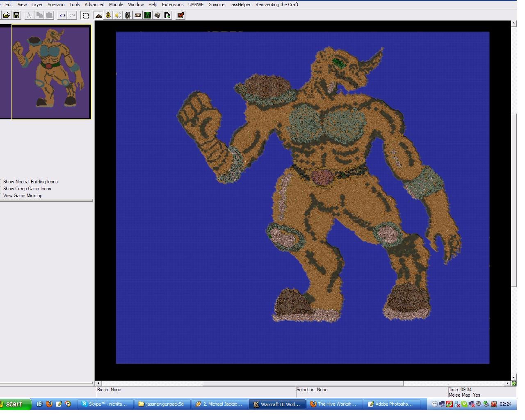Open the Object Manager cube icon

coord(157,15)
